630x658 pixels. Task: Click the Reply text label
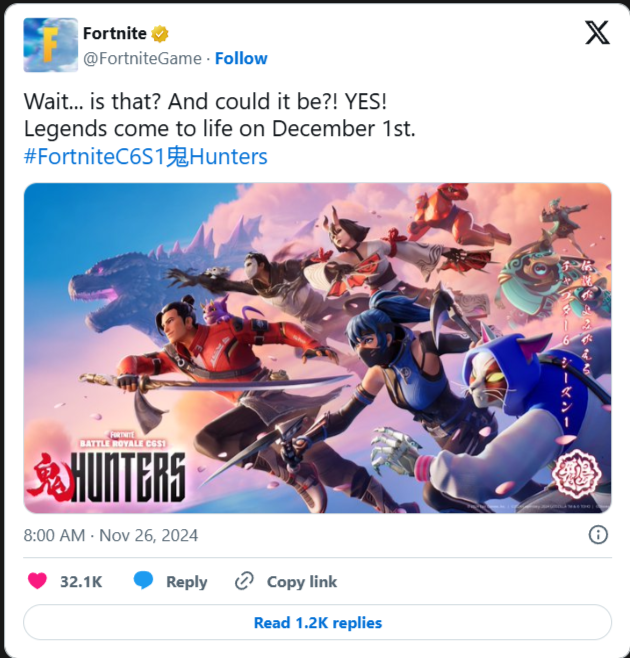pyautogui.click(x=187, y=582)
